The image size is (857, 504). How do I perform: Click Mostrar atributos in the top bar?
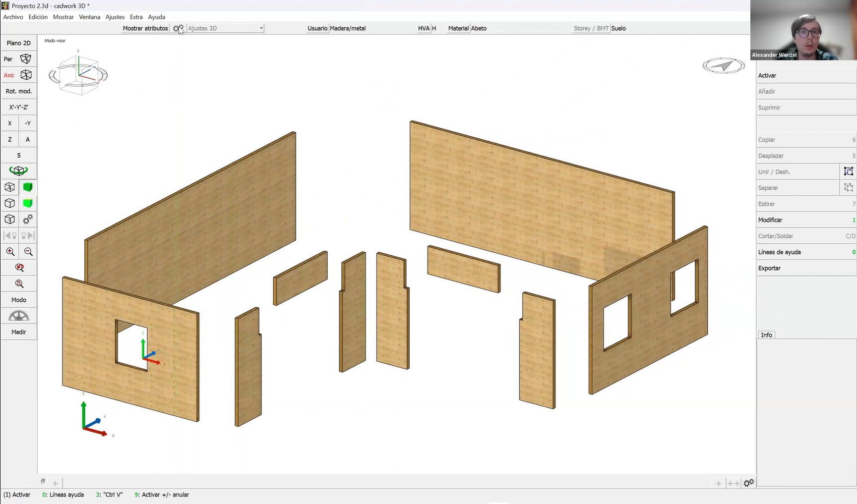tap(145, 29)
